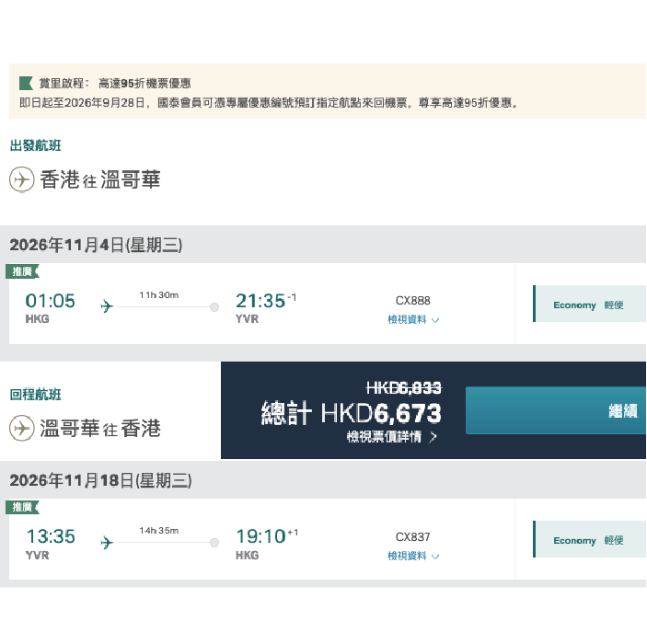Viewport: 647px width, 644px height.
Task: Expand 檢視資料 for flight CX837
Action: click(x=413, y=556)
